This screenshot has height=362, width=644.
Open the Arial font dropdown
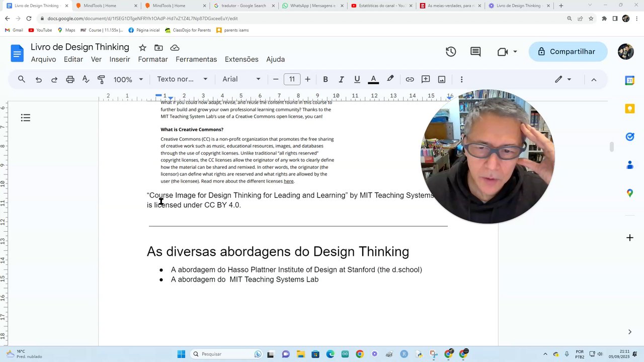242,79
